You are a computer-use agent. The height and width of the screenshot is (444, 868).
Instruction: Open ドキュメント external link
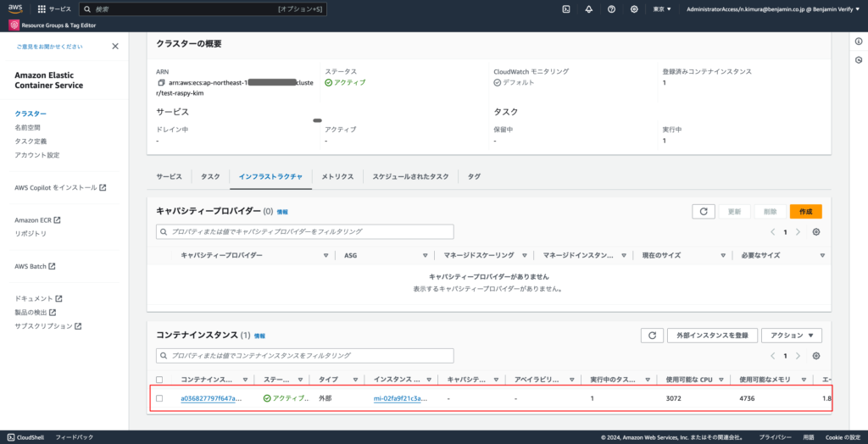pyautogui.click(x=38, y=298)
